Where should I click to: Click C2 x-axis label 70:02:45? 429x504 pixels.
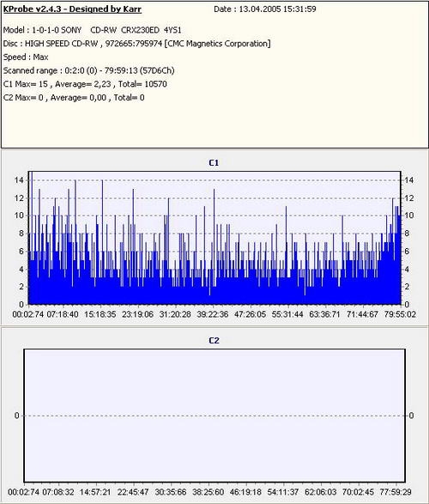(358, 492)
